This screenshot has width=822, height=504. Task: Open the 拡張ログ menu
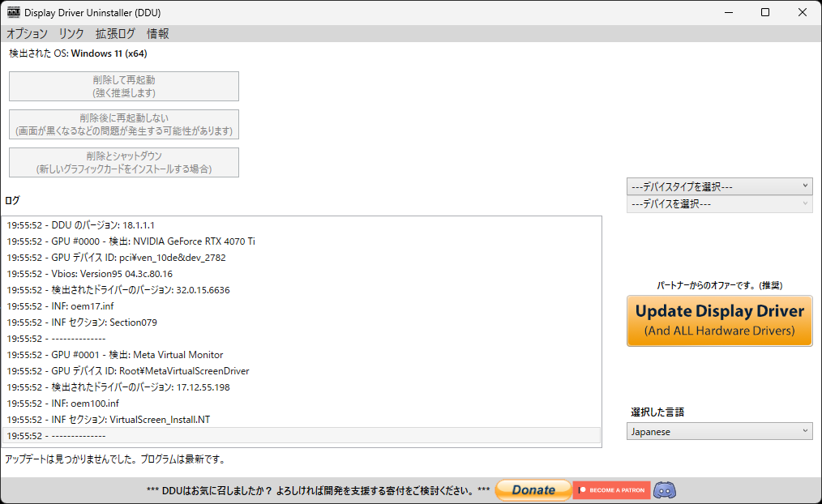point(115,33)
